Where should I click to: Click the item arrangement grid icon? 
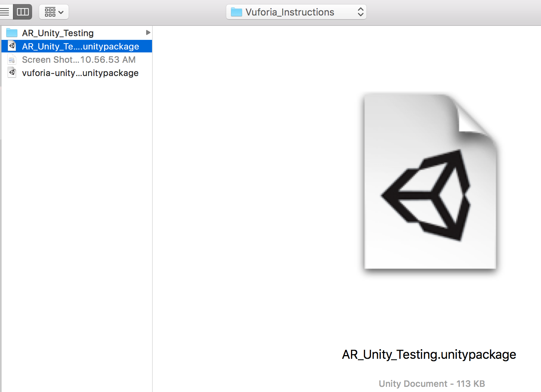click(49, 11)
